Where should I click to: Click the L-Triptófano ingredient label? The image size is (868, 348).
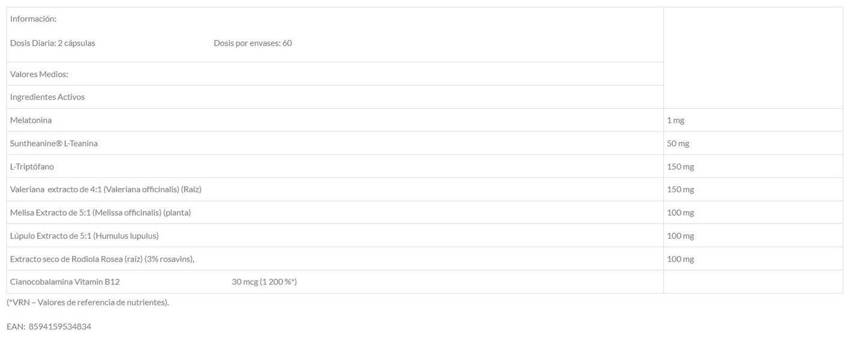click(x=32, y=166)
